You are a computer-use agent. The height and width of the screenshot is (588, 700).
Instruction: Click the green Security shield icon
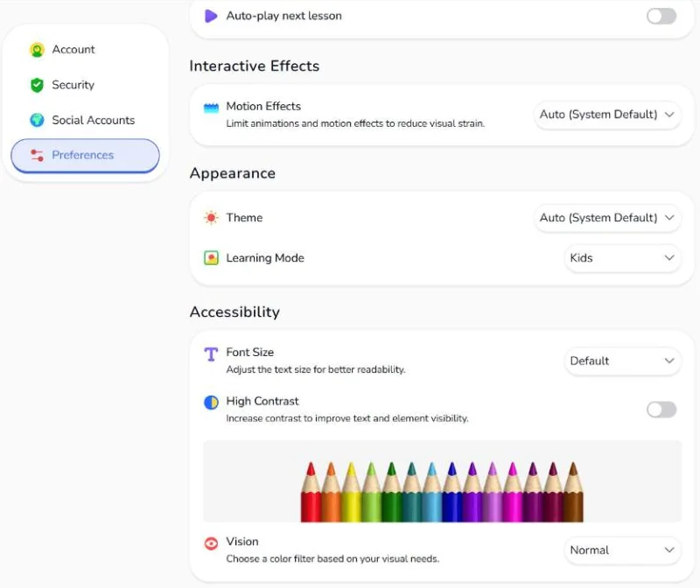pyautogui.click(x=37, y=85)
